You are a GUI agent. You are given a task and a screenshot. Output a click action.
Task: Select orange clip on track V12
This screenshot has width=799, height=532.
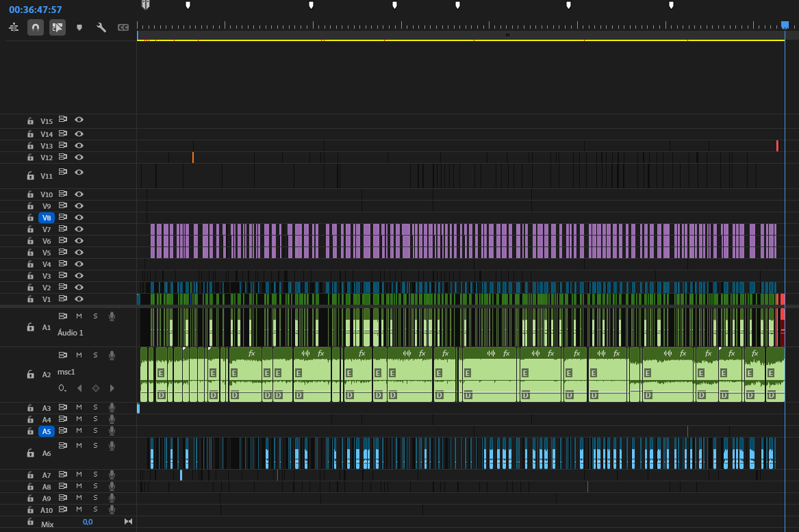(192, 157)
